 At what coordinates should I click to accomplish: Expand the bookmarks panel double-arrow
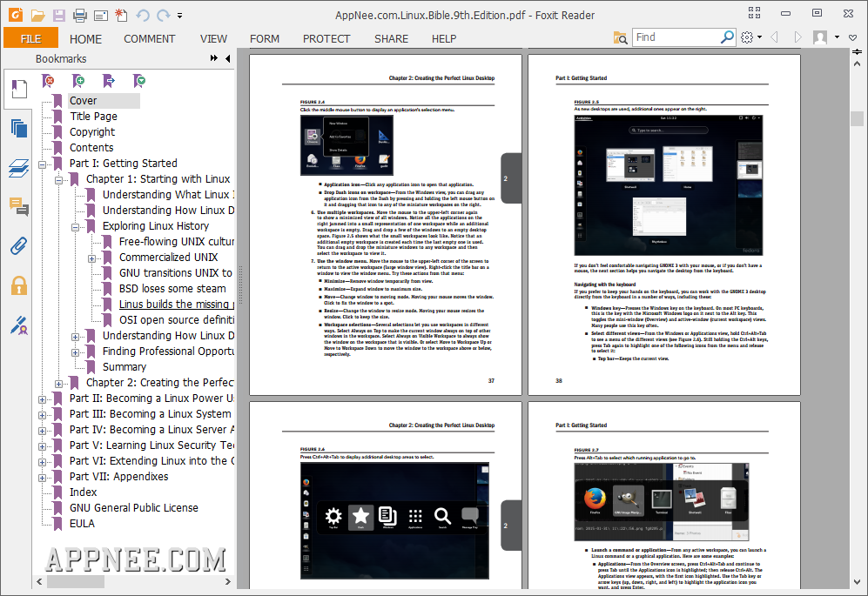click(x=213, y=58)
